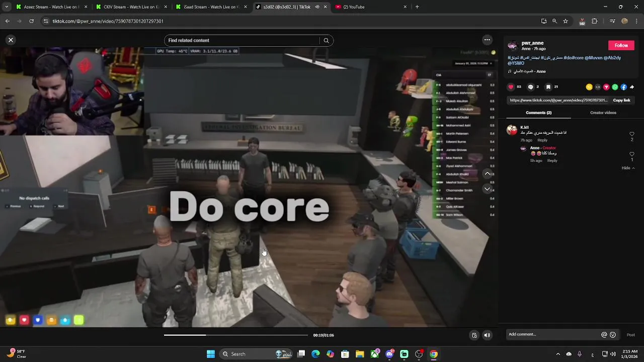Follow pwr_anne
The height and width of the screenshot is (362, 644).
621,45
